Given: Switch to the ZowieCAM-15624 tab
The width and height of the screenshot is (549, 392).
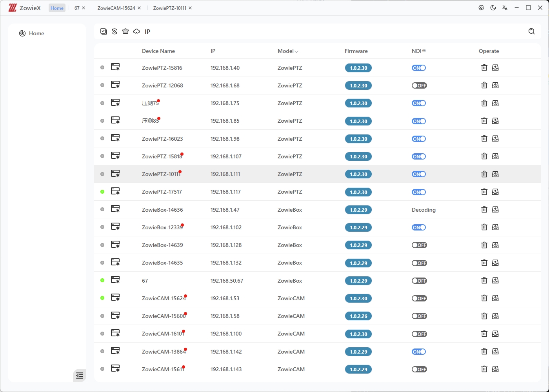Looking at the screenshot, I should (x=116, y=8).
